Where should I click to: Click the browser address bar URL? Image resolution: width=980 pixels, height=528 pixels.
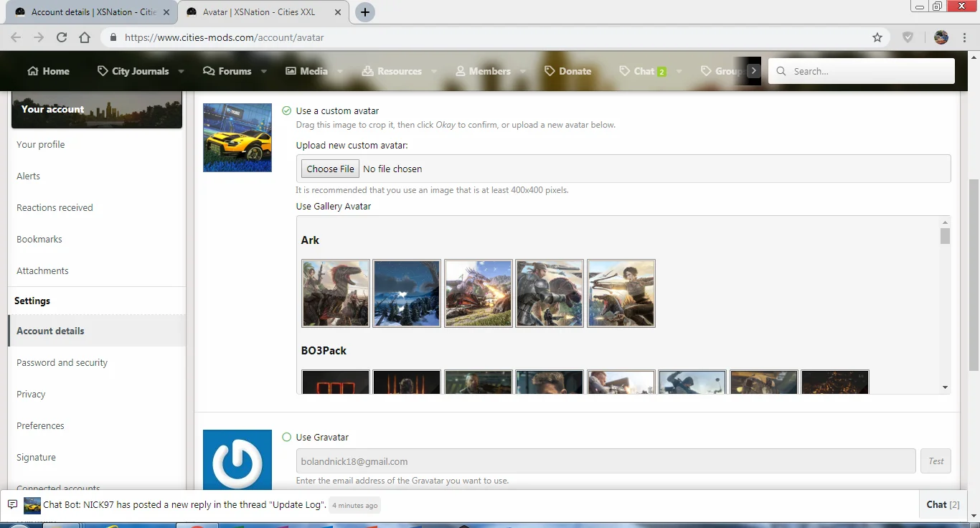(224, 37)
